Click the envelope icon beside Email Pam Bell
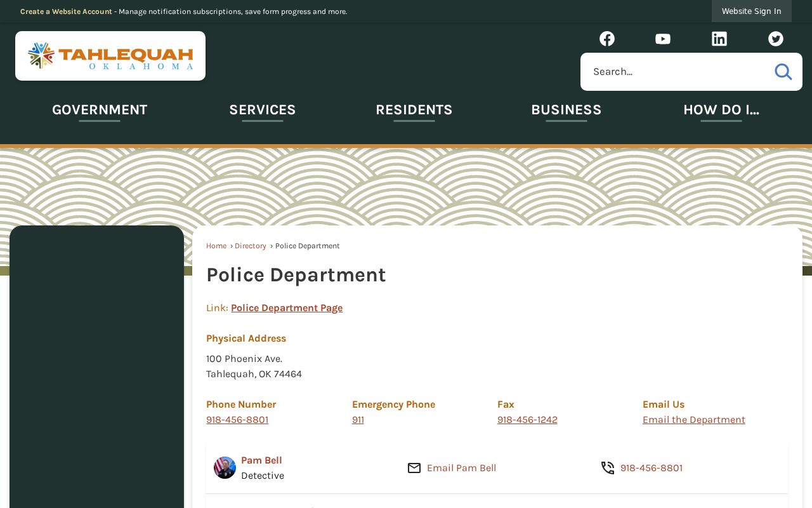The image size is (812, 508). pos(414,468)
